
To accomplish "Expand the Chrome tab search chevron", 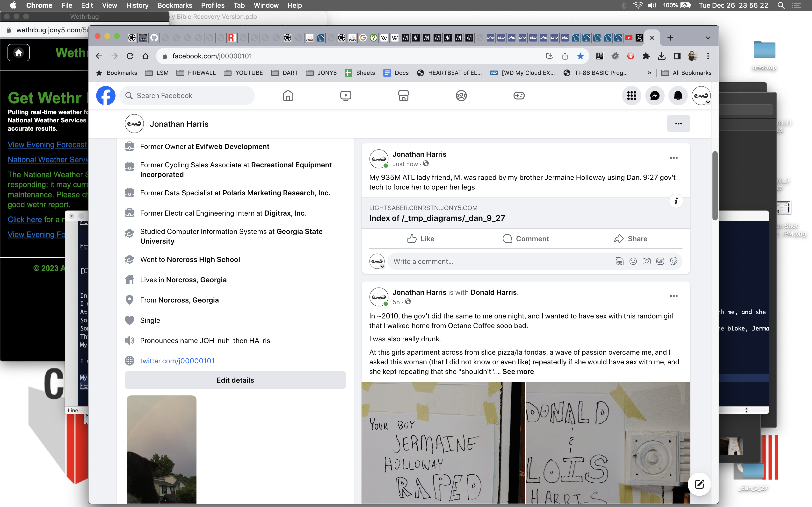I will (708, 38).
